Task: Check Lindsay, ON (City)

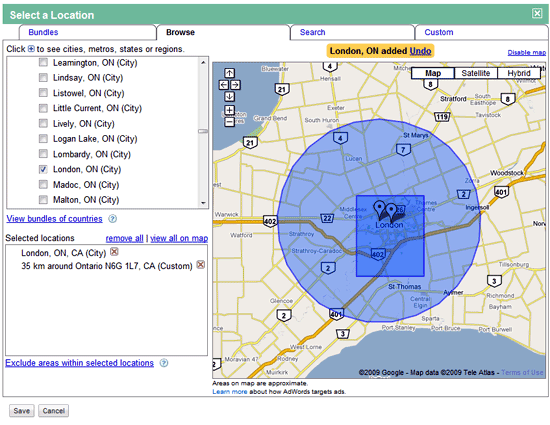Action: tap(43, 77)
